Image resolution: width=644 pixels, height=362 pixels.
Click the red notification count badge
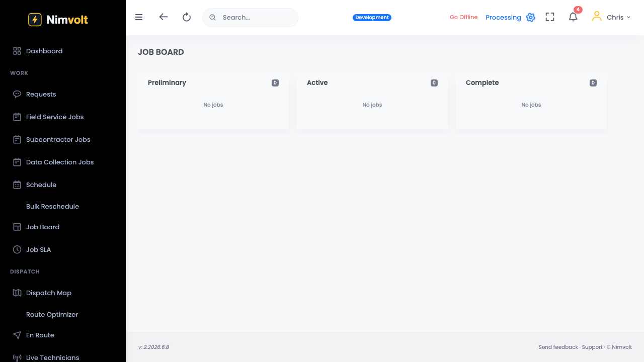578,10
